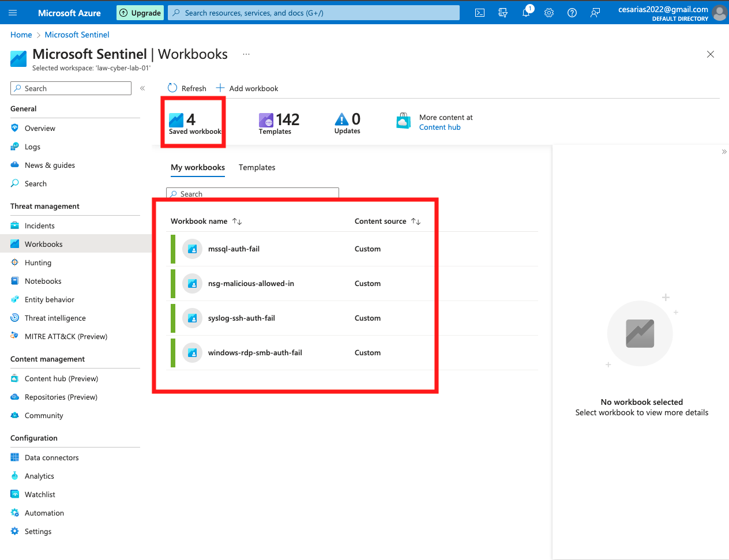Screen dimensions: 729x560
Task: Select Workbooks in the sidebar
Action: point(75,245)
